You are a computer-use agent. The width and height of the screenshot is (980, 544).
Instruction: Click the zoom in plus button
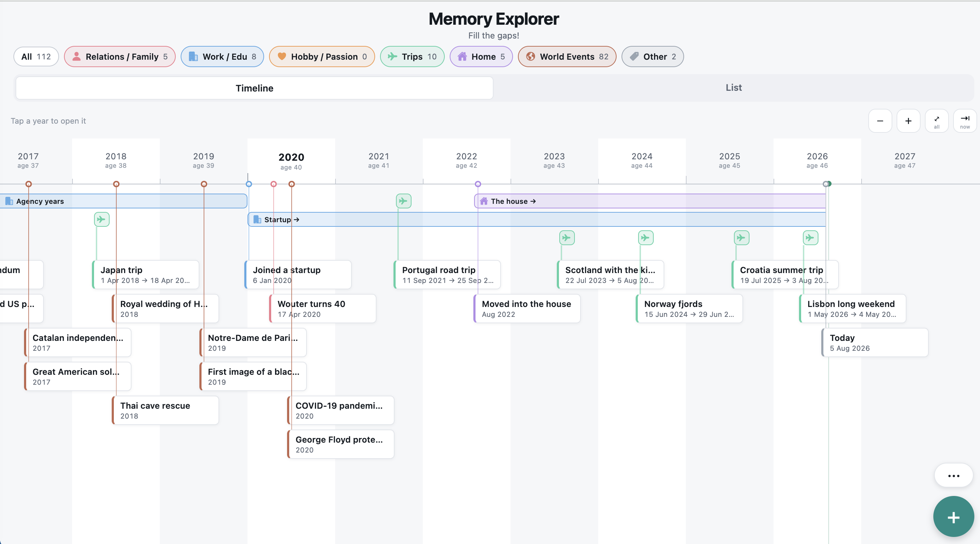pos(908,121)
